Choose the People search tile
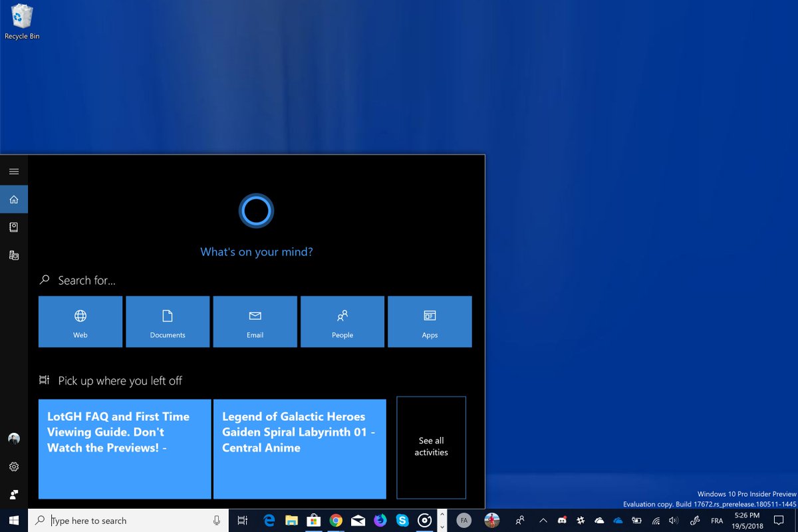The image size is (798, 532). 342,322
